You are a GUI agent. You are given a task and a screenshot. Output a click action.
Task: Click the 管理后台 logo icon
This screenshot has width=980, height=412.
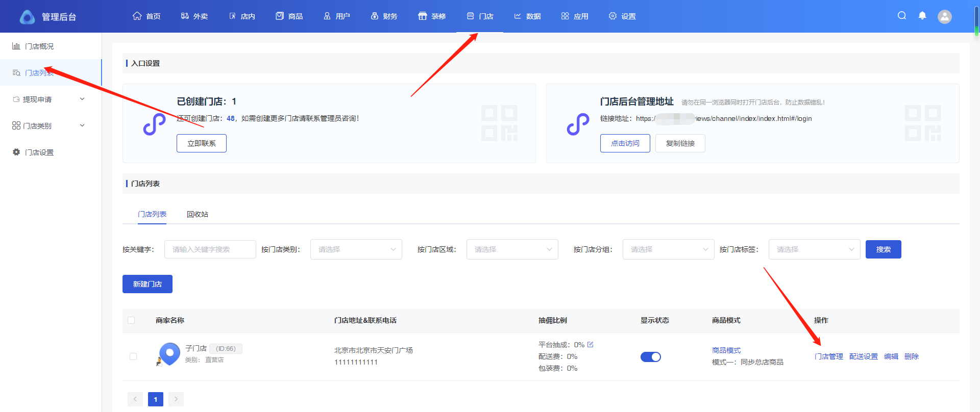pyautogui.click(x=27, y=17)
